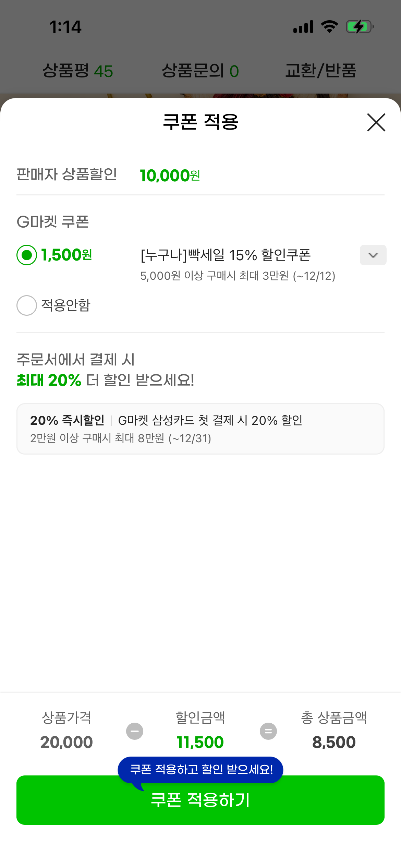Switch to the 상품문의 0 tab
Viewport: 401px width, 868px height.
tap(200, 71)
